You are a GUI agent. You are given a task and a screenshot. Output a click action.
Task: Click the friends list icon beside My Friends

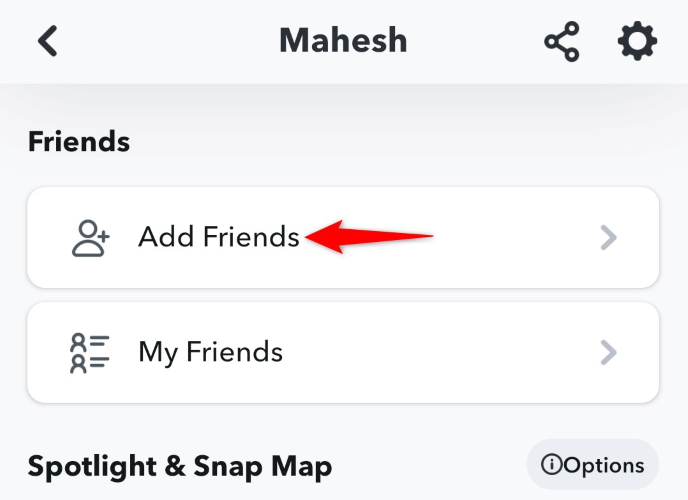[x=91, y=352]
